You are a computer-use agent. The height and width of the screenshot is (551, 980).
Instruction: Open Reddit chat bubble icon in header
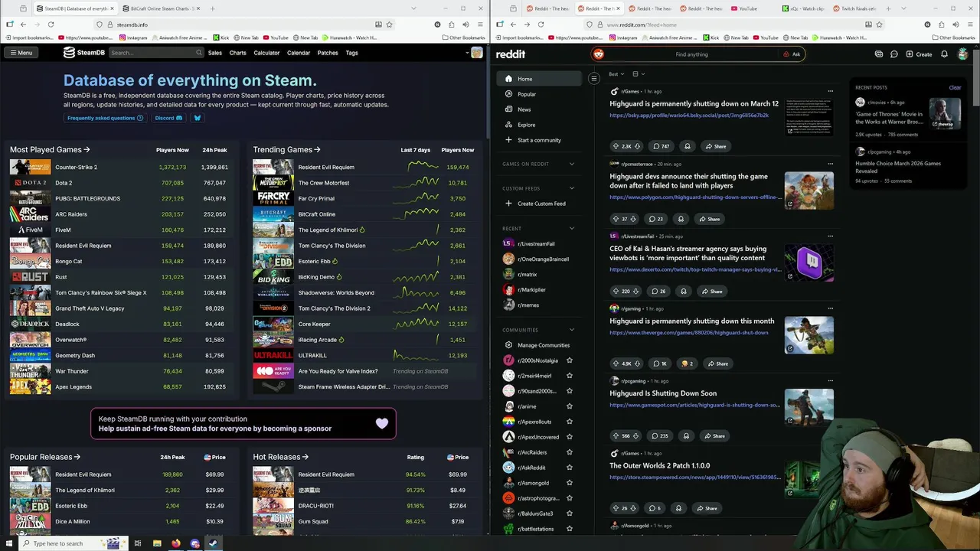(893, 54)
